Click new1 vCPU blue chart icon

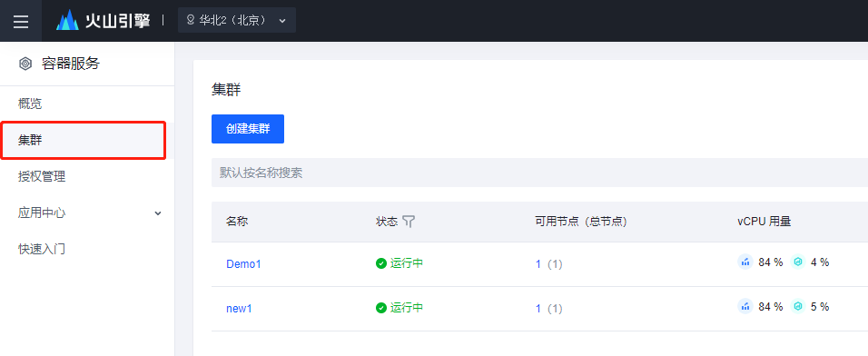745,306
